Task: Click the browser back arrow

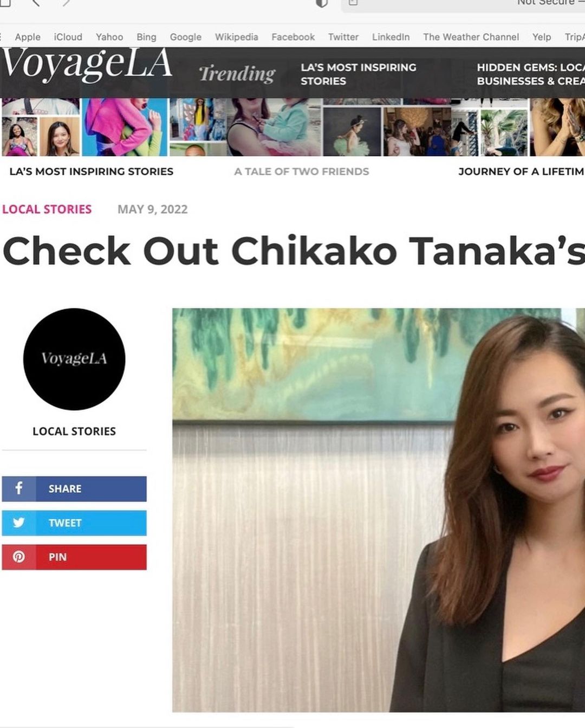Action: [36, 3]
